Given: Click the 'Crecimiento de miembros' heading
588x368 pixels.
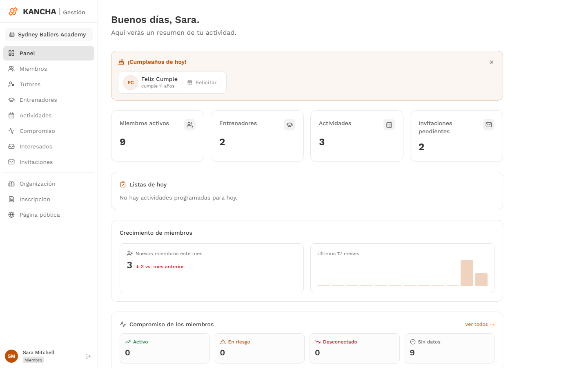Looking at the screenshot, I should (x=156, y=233).
